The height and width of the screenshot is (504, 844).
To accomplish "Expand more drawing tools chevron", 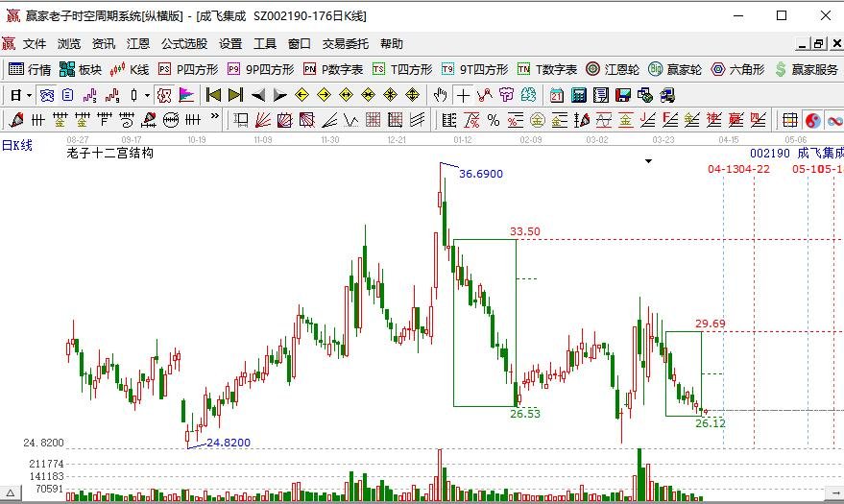I will click(x=215, y=115).
